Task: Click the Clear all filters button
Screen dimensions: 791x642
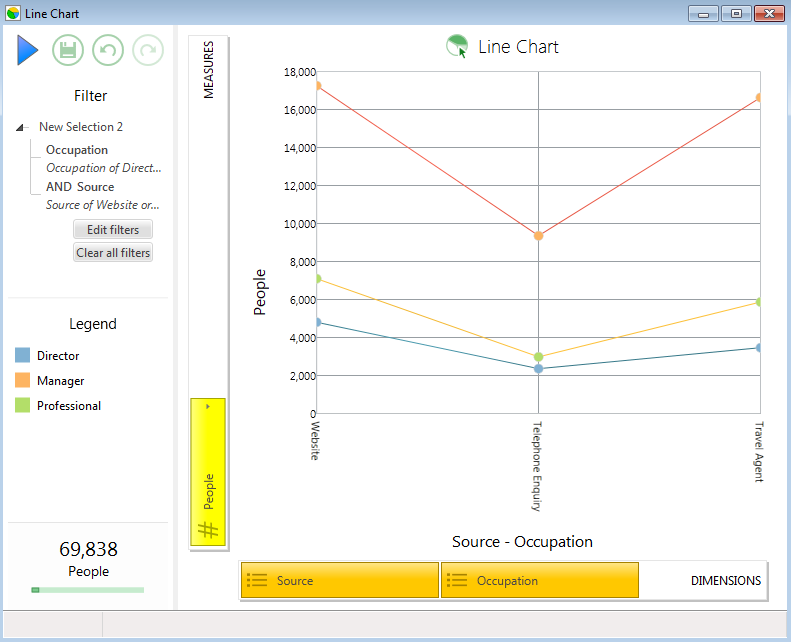Action: 113,252
